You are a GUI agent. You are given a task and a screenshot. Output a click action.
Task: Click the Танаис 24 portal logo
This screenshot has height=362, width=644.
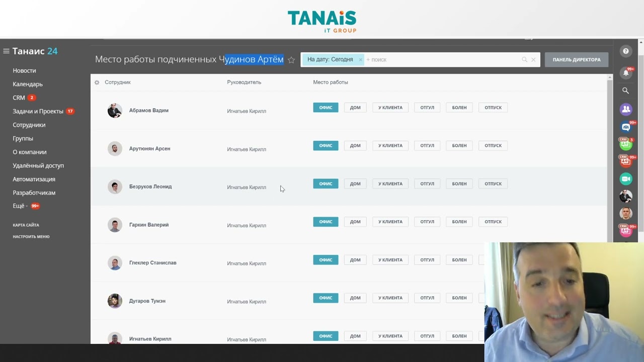pos(35,51)
